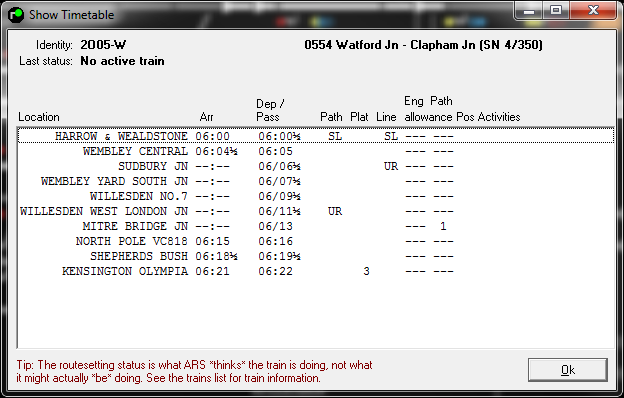The width and height of the screenshot is (624, 398).
Task: Select the SUDBURY JN row
Action: [316, 166]
